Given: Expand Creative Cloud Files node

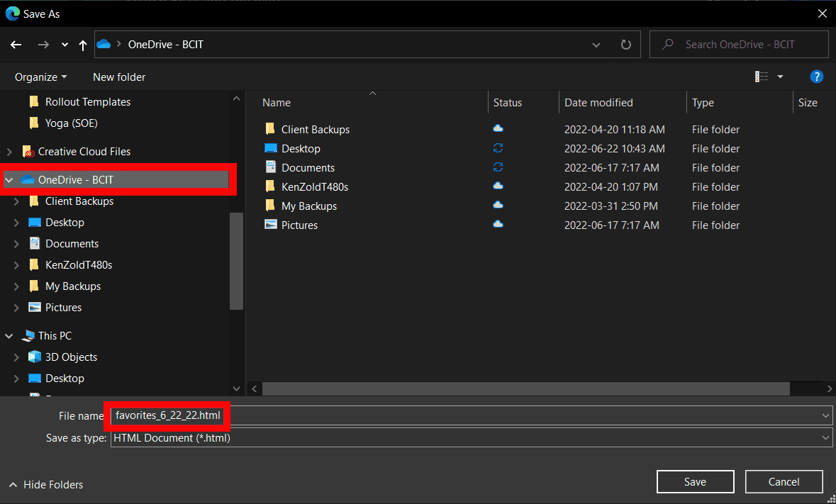Looking at the screenshot, I should [x=9, y=152].
